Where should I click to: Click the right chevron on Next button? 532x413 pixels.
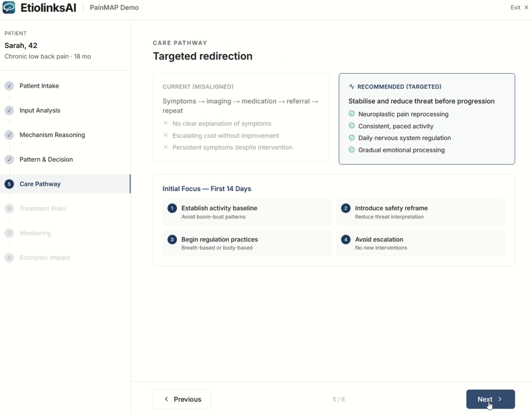click(x=500, y=399)
